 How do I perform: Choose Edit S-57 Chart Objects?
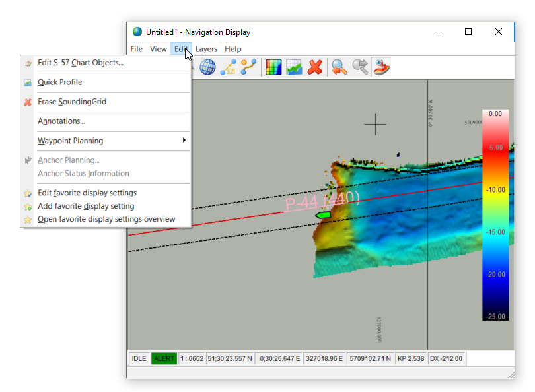click(x=80, y=63)
